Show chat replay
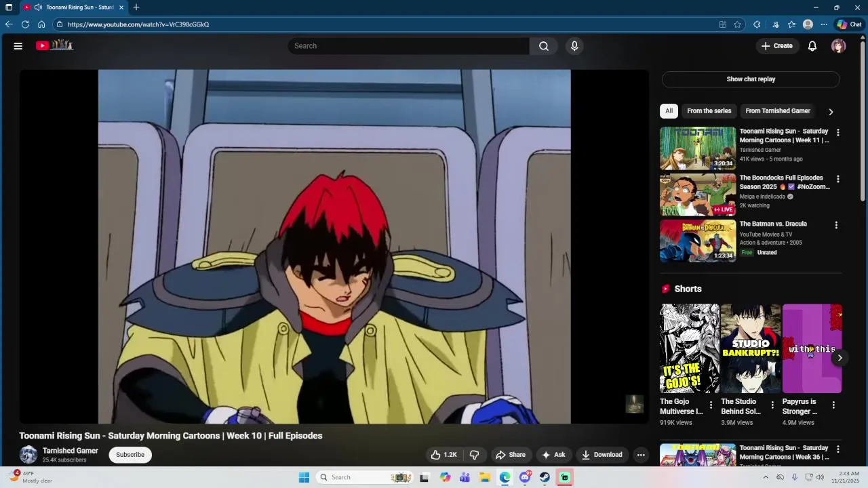Screen dimensions: 868x488 751,79
